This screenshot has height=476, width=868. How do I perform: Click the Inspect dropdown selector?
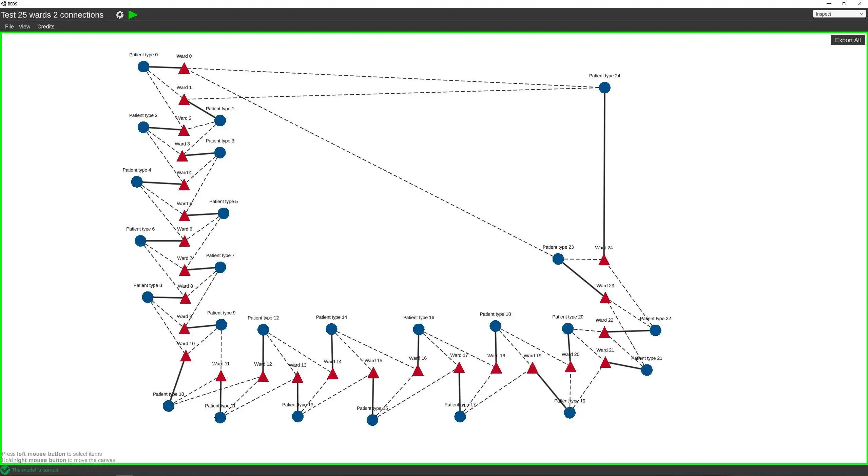coord(838,14)
